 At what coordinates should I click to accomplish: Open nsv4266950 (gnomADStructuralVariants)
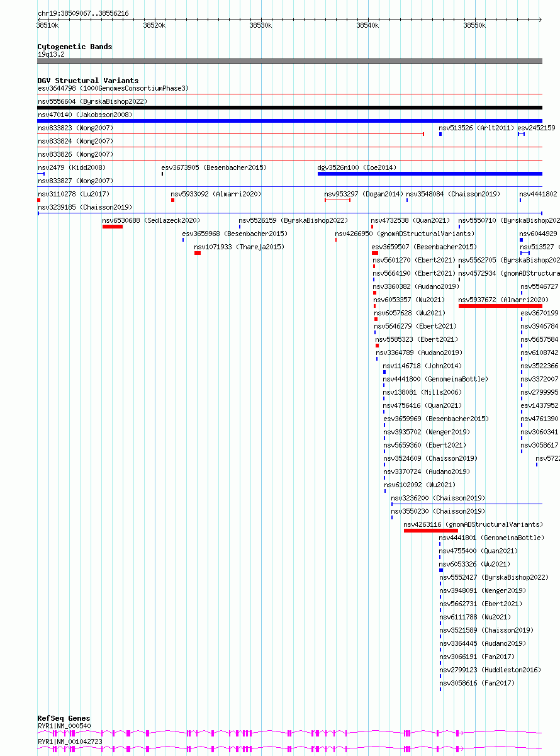[405, 234]
